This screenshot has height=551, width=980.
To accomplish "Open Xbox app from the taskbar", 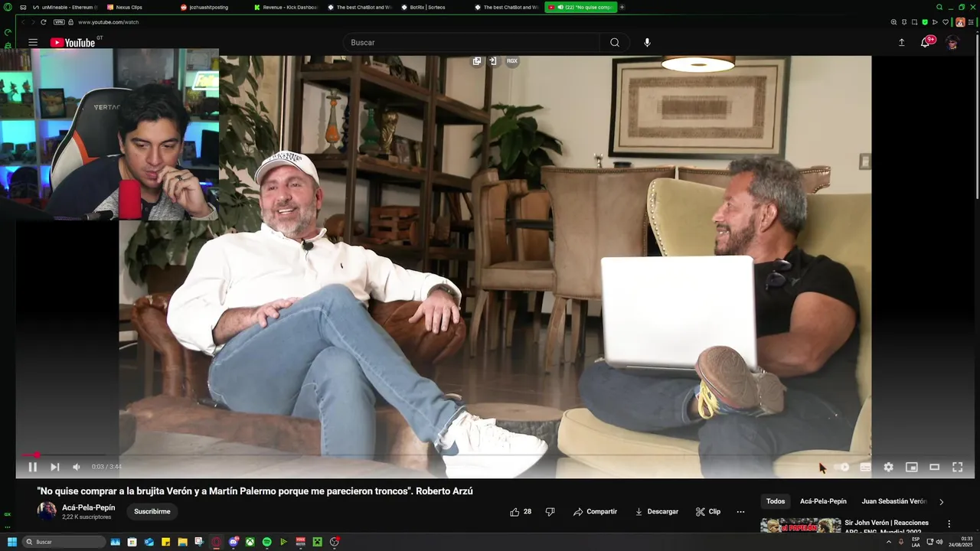I will point(250,542).
